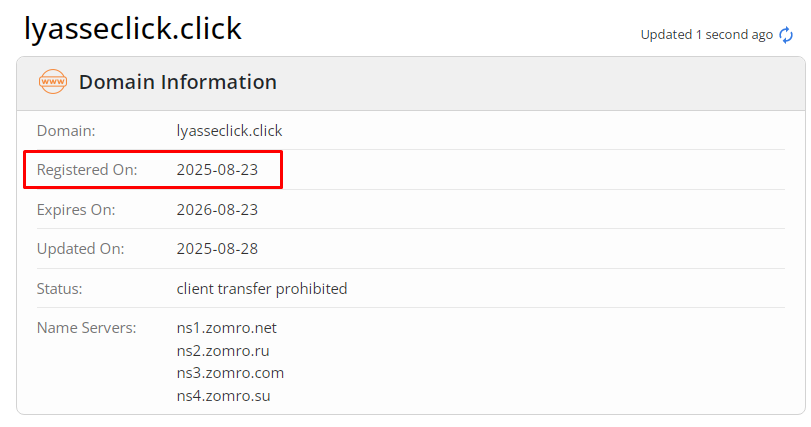The height and width of the screenshot is (427, 811).
Task: Click the Updated On: label
Action: pos(80,249)
